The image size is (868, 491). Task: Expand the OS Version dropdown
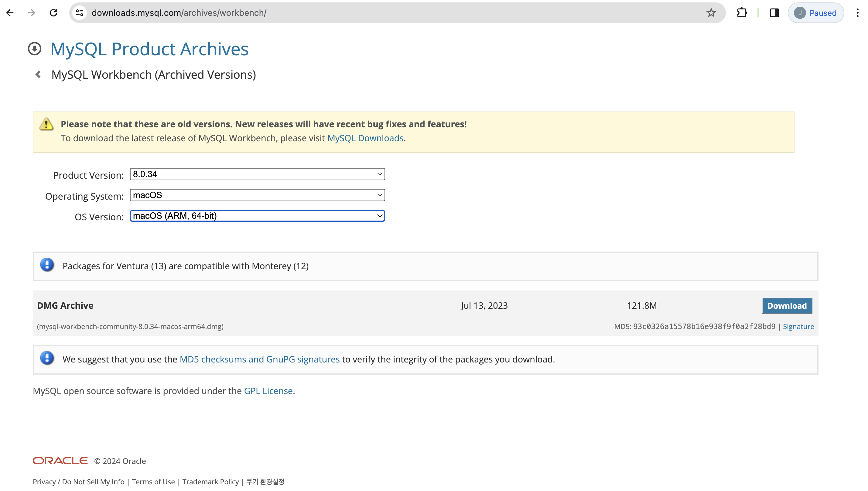click(257, 215)
